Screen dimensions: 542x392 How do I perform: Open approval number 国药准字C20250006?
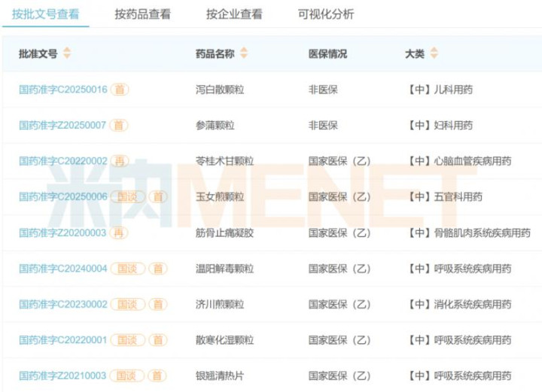pos(63,197)
